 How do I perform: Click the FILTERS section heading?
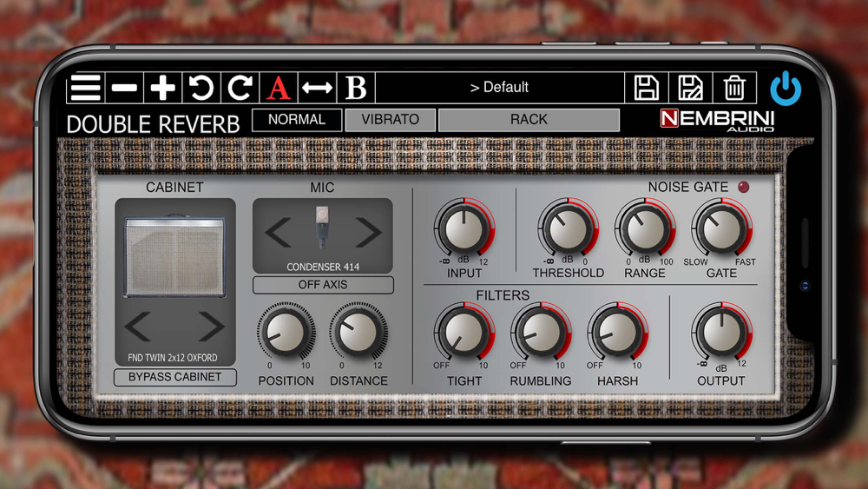503,295
